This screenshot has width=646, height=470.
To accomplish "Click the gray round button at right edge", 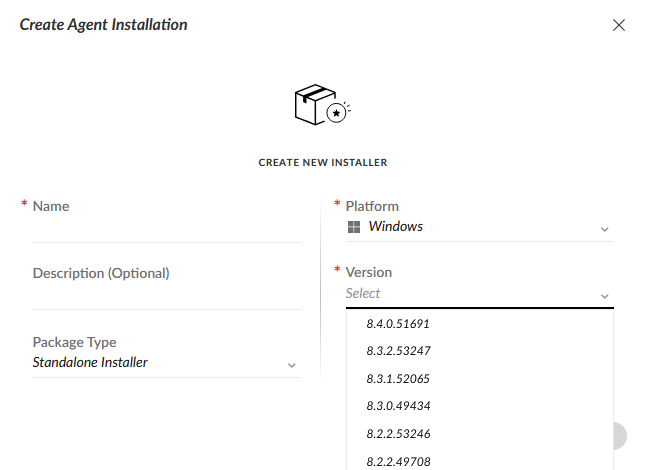I will [x=619, y=436].
